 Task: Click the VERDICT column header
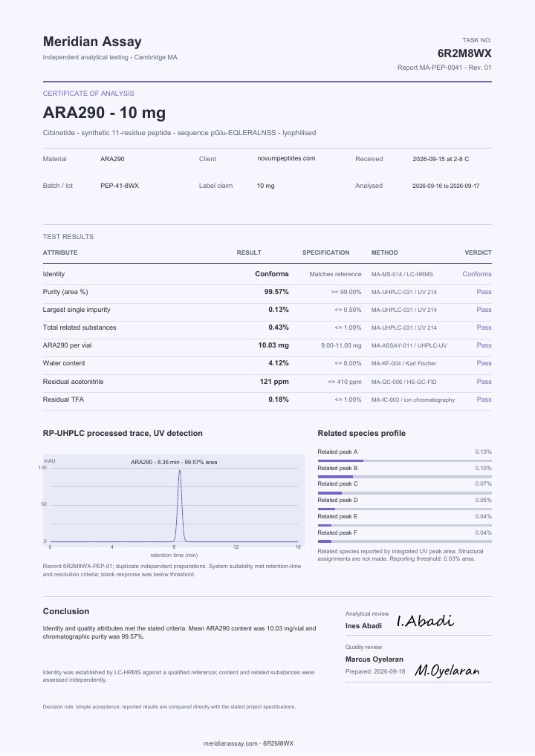click(478, 252)
